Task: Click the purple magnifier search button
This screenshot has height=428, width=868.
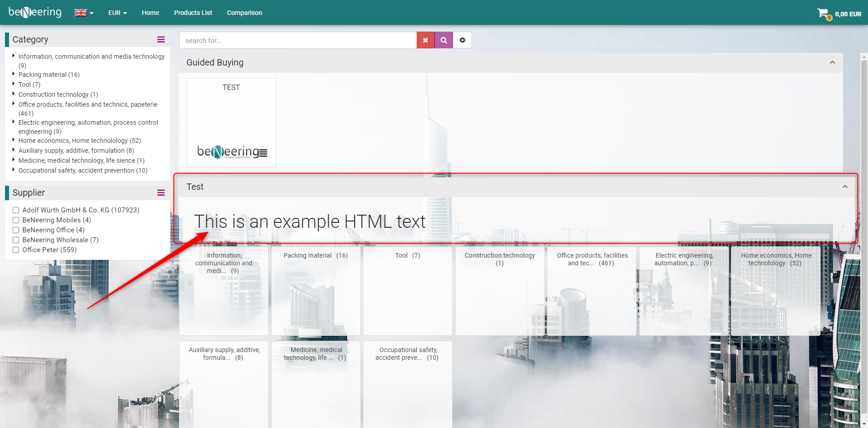Action: (444, 40)
